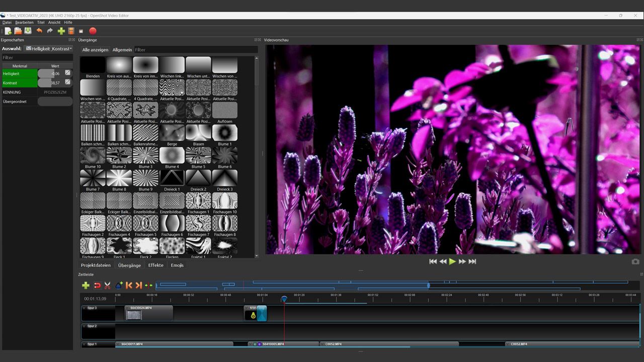Screen dimensions: 644x362
Task: Open a project file via the folder icon
Action: (x=17, y=31)
